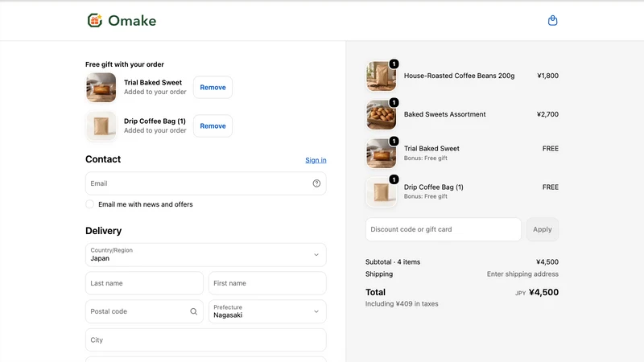Open the Prefecture dropdown showing Nagasaki
This screenshot has width=644, height=362.
[267, 311]
